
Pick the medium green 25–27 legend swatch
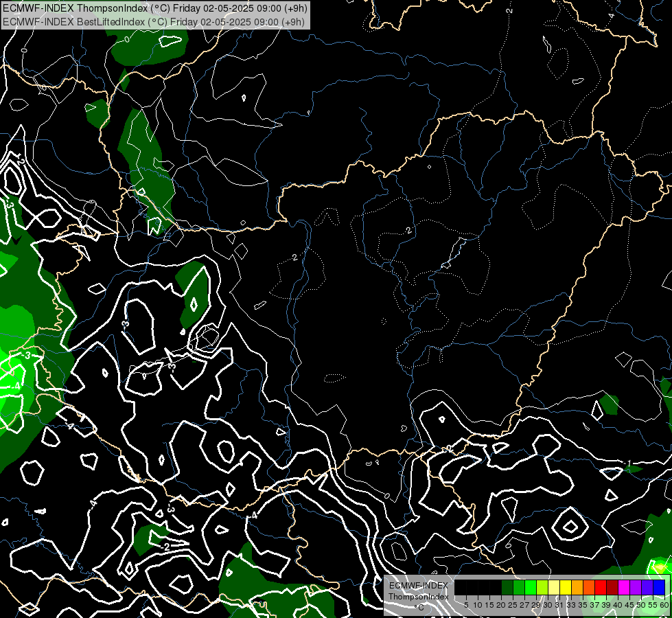pos(519,587)
